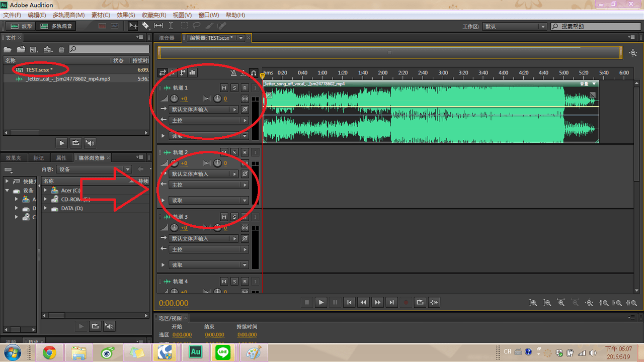This screenshot has height=362, width=644.
Task: Click the Import File icon in Files panel
Action: (21, 49)
